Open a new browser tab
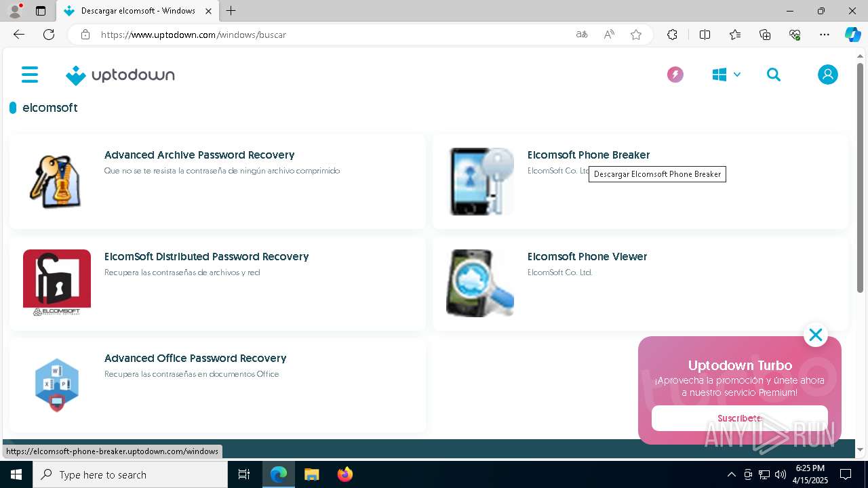 231,11
